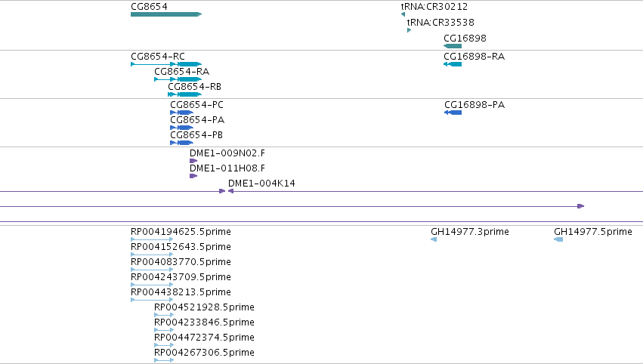The image size is (643, 364).
Task: Select clone DME1-004K14
Action: pos(261,184)
